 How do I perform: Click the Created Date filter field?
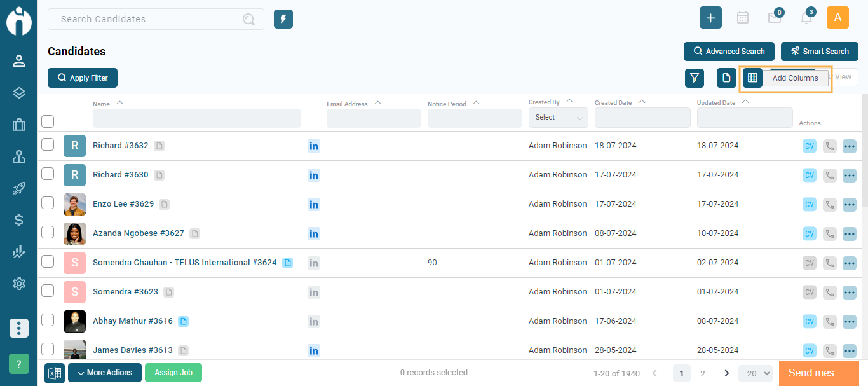pos(642,118)
